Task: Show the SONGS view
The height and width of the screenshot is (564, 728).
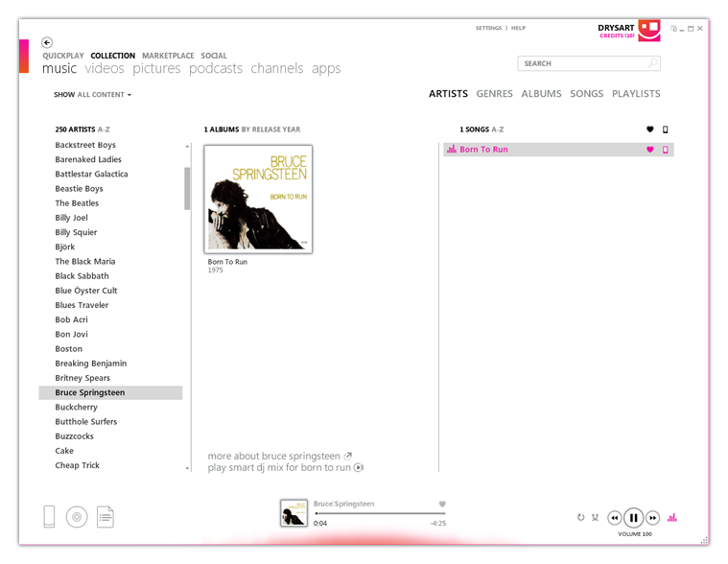Action: click(x=586, y=94)
